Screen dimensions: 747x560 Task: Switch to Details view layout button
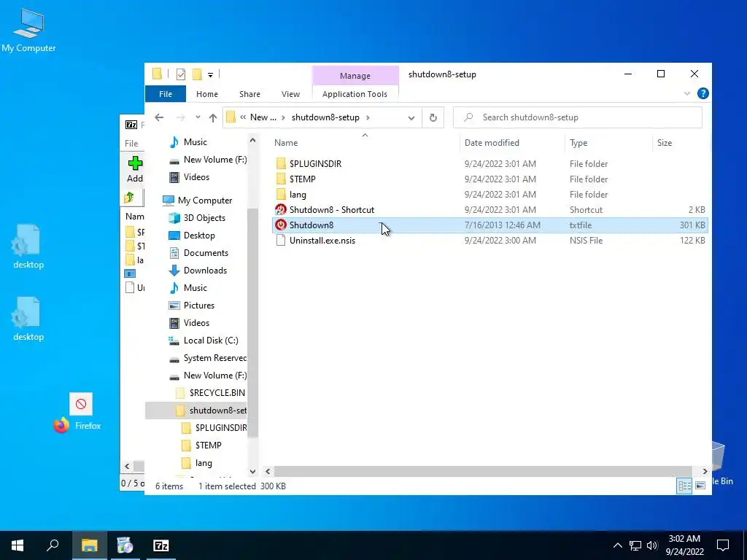point(684,486)
